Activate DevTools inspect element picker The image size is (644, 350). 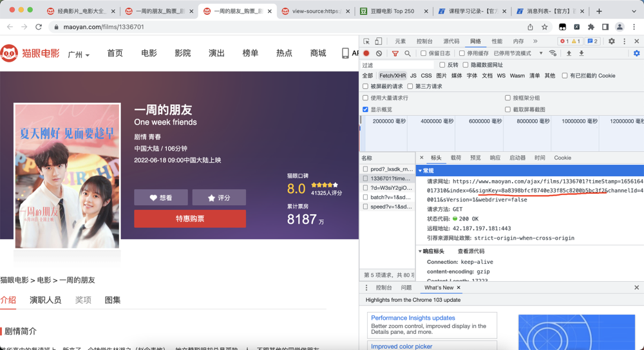[x=366, y=41]
